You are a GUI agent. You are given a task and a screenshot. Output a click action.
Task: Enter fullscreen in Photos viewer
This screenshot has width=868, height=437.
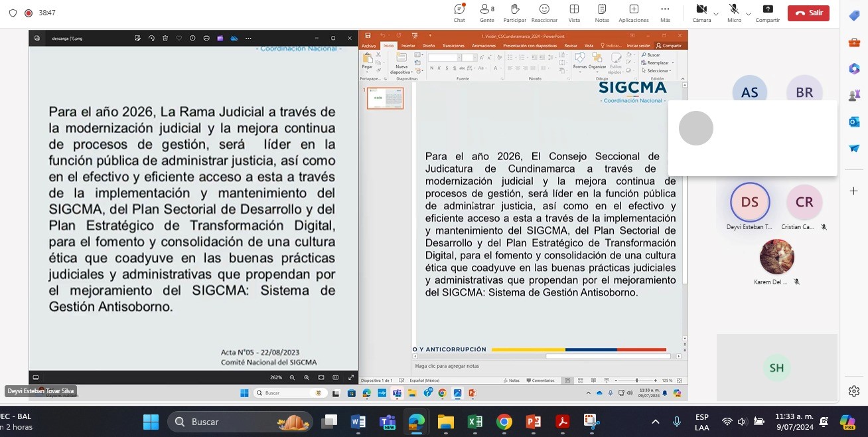[351, 377]
